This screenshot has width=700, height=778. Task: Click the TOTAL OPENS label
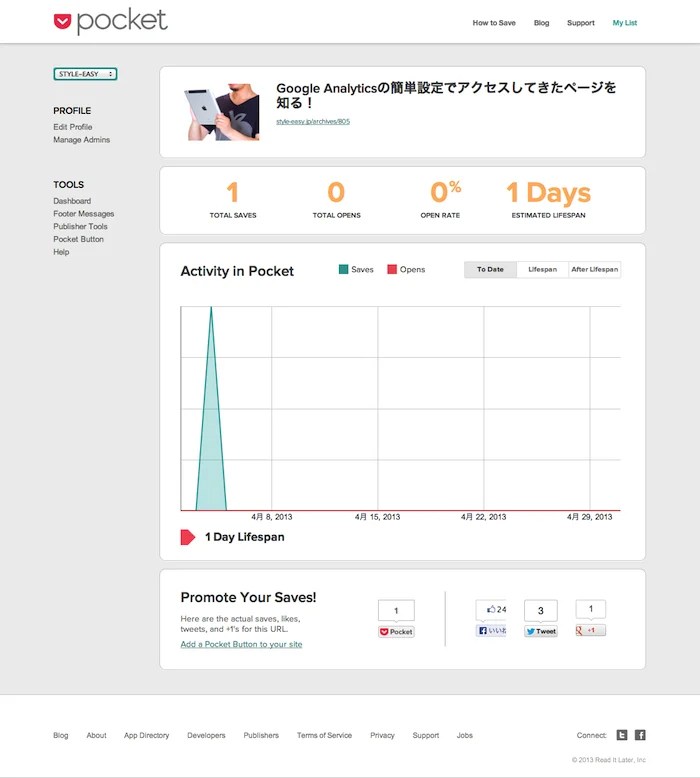pyautogui.click(x=336, y=215)
